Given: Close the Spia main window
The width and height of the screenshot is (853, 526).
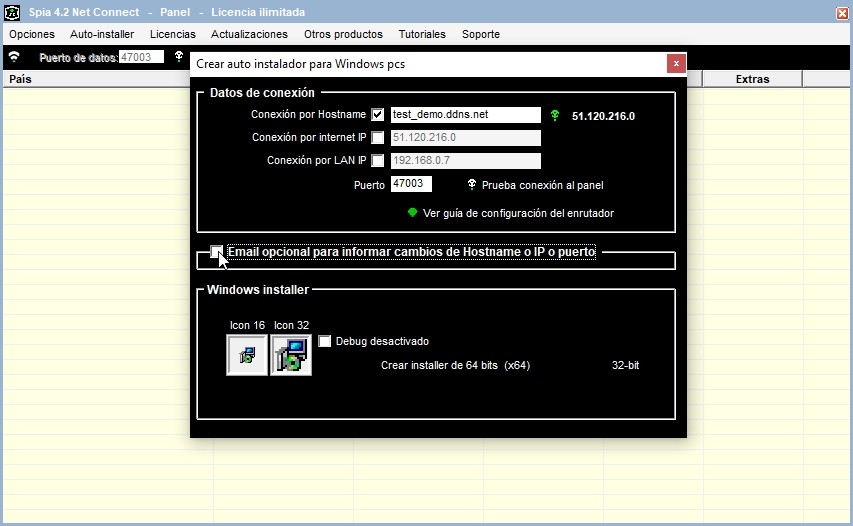Looking at the screenshot, I should (x=842, y=13).
